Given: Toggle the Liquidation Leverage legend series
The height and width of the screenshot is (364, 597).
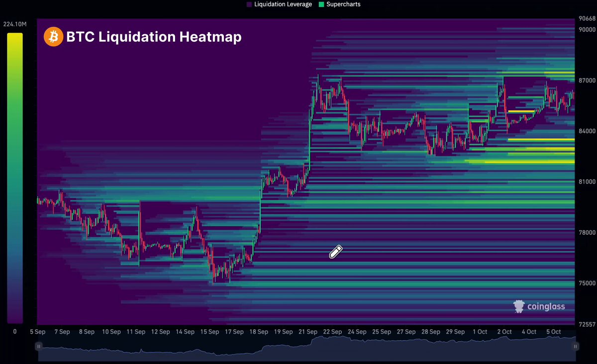Looking at the screenshot, I should pyautogui.click(x=279, y=4).
